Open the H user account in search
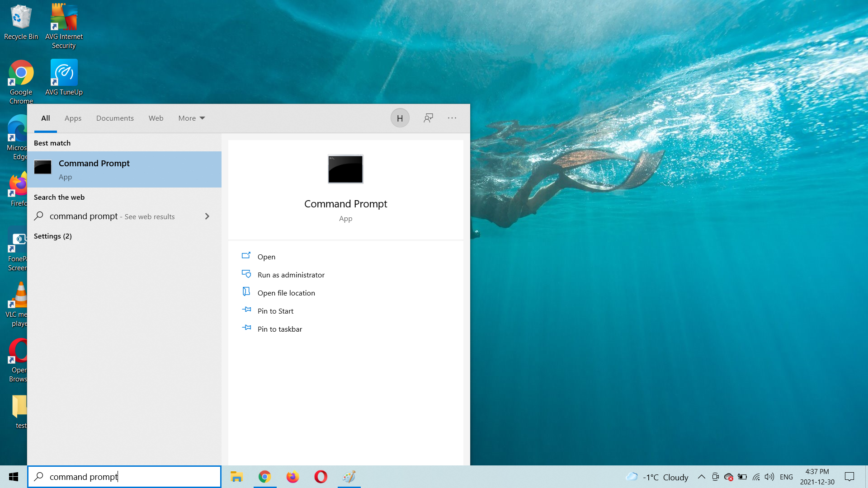 [400, 118]
